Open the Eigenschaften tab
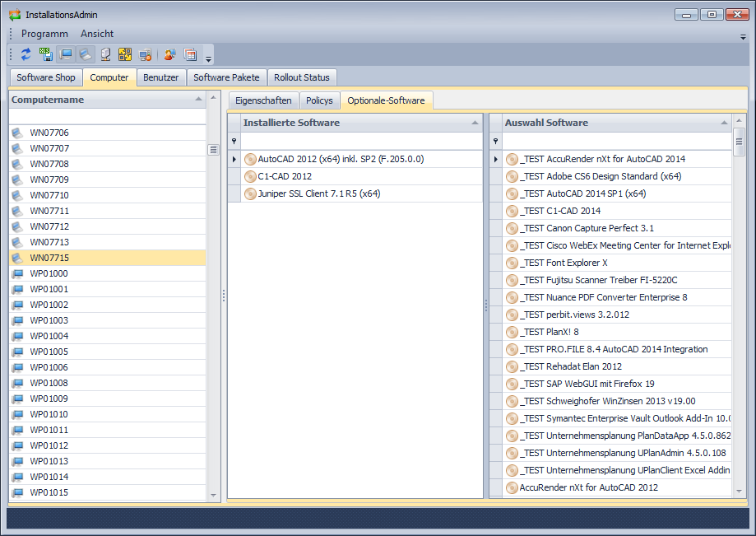This screenshot has height=536, width=756. pyautogui.click(x=262, y=100)
